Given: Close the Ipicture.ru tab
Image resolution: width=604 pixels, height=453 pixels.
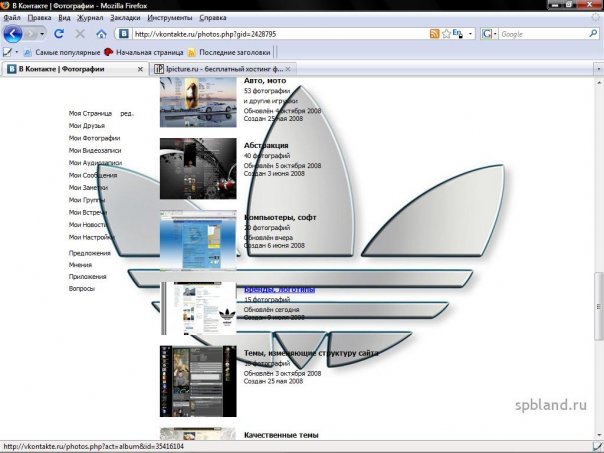Looking at the screenshot, I should click(x=288, y=69).
